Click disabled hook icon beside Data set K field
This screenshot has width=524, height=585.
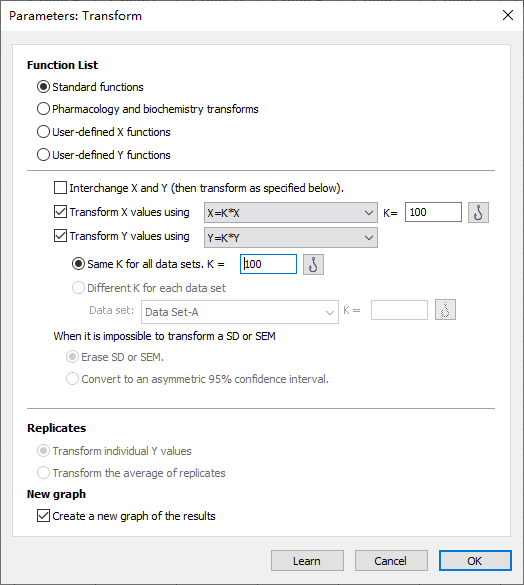445,310
